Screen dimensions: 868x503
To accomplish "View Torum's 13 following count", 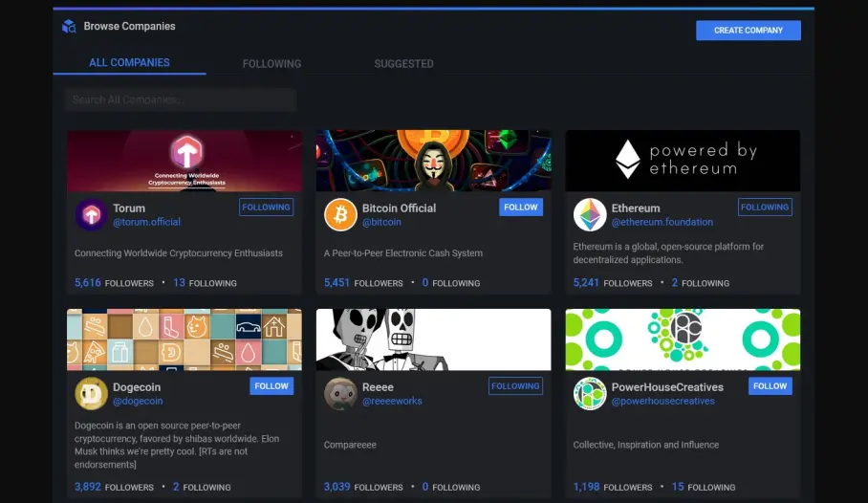I will [x=205, y=282].
